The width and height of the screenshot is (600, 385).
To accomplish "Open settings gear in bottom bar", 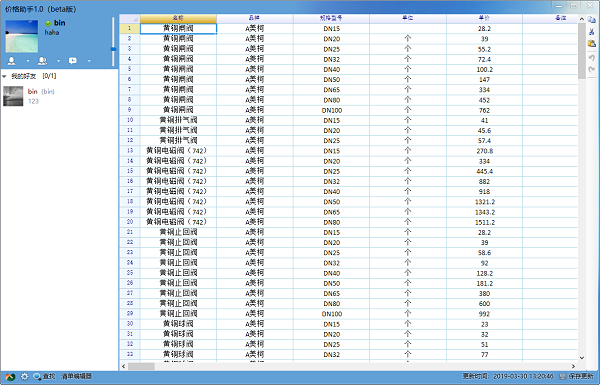I will [x=24, y=377].
